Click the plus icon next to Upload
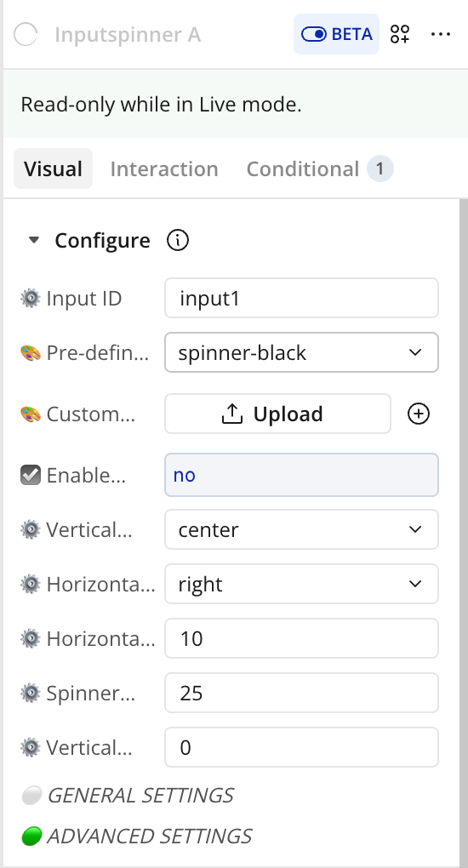This screenshot has width=468, height=868. [419, 414]
